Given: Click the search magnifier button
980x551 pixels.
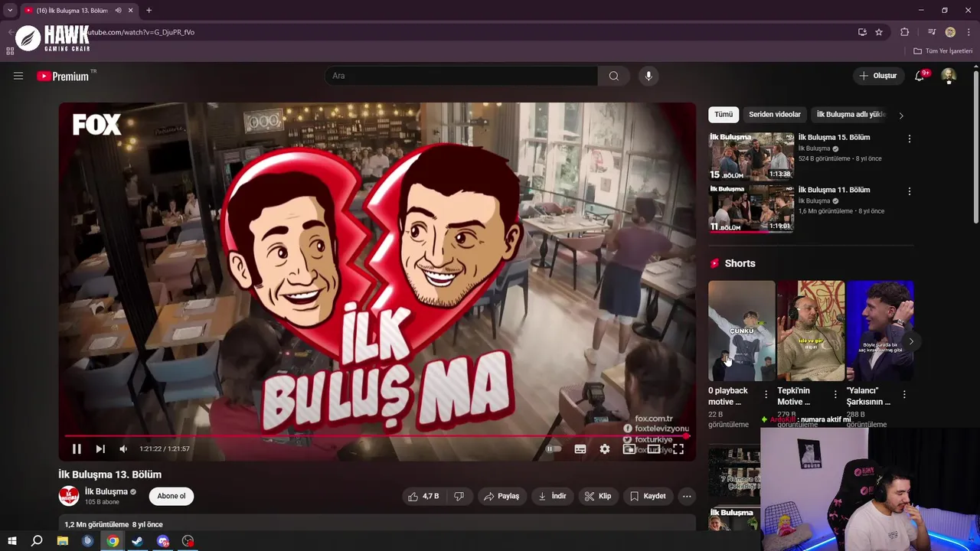Looking at the screenshot, I should [x=613, y=76].
